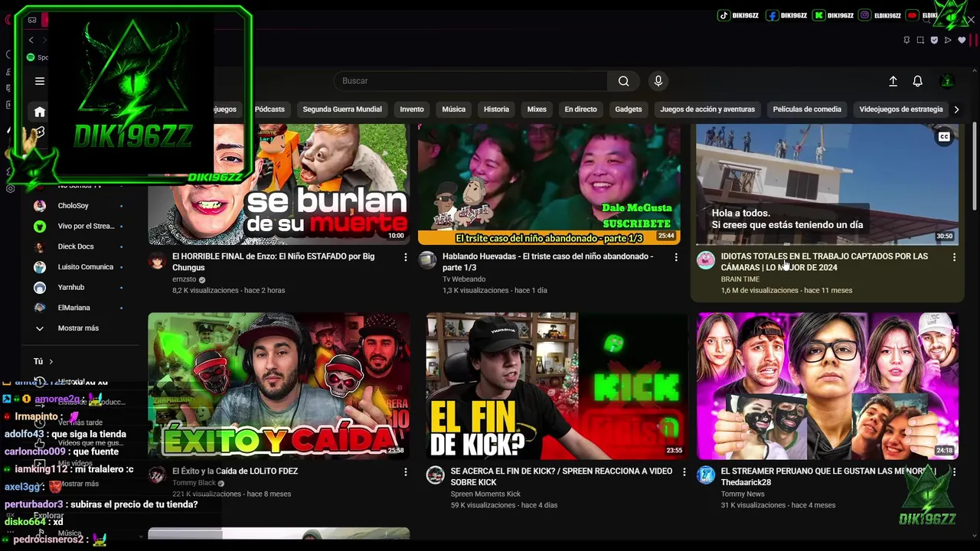Select the Pódcasts chip
This screenshot has width=980, height=551.
click(269, 109)
